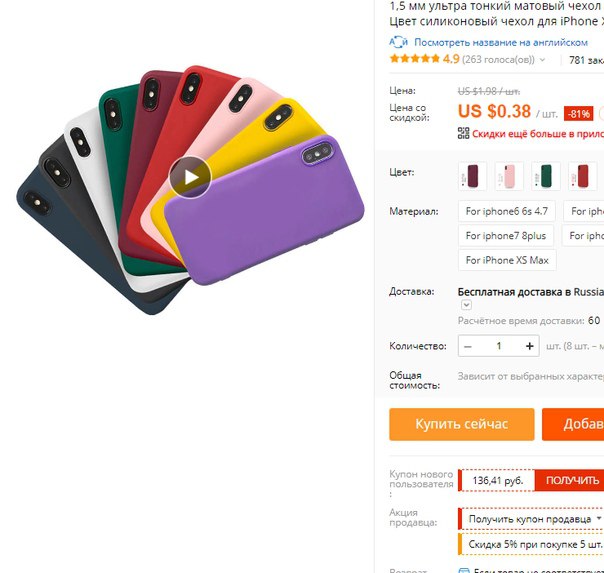Select the red case color swatch
The height and width of the screenshot is (573, 604).
pos(582,176)
